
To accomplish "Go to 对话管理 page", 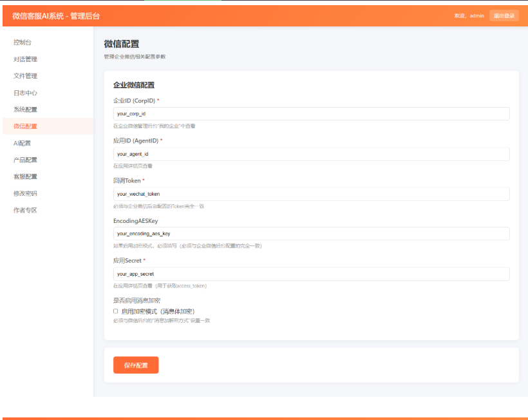I will pos(25,59).
